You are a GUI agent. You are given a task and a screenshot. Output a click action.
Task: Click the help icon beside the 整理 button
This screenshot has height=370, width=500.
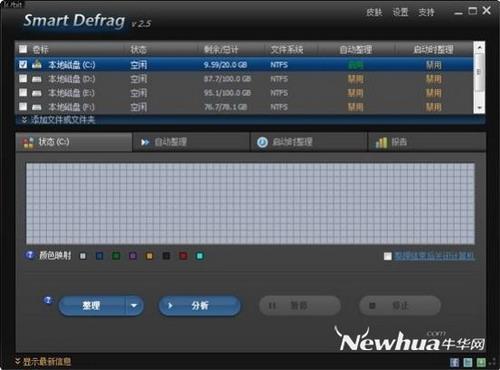pyautogui.click(x=48, y=300)
